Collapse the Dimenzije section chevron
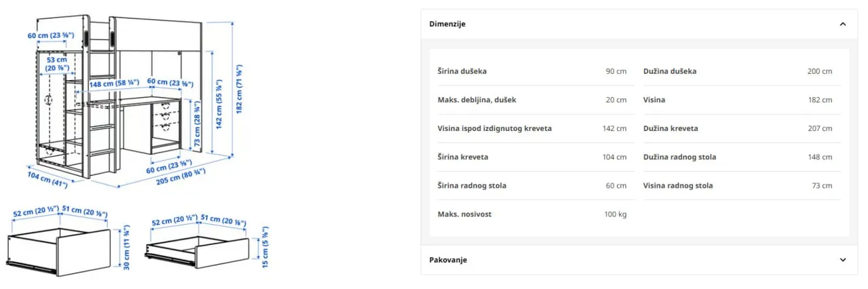 pyautogui.click(x=843, y=24)
